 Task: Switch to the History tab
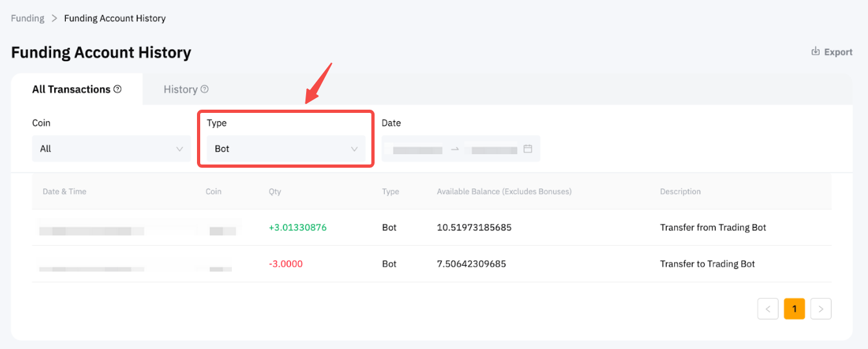click(180, 89)
